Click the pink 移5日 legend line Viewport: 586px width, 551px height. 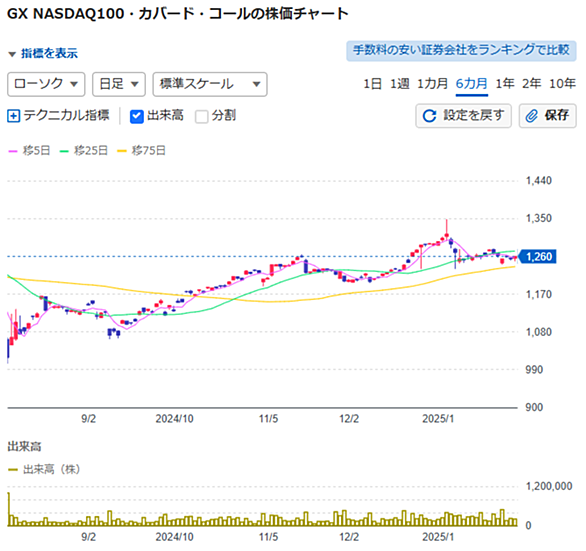[13, 151]
